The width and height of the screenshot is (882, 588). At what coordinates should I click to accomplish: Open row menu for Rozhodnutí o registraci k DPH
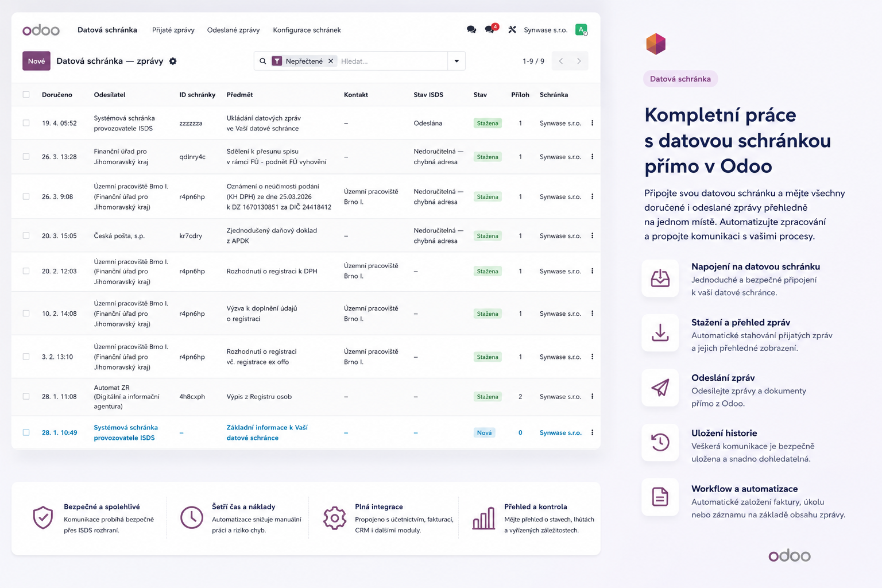click(x=592, y=271)
